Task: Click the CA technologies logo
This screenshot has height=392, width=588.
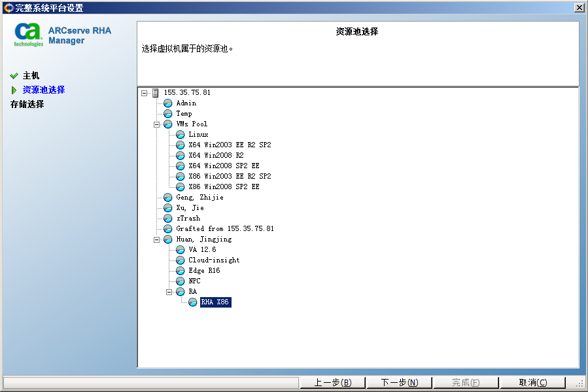Action: (x=28, y=35)
